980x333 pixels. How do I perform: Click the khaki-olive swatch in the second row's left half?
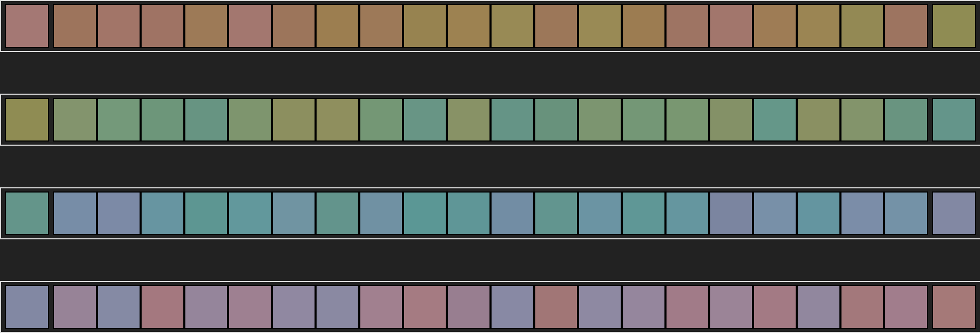(x=337, y=120)
